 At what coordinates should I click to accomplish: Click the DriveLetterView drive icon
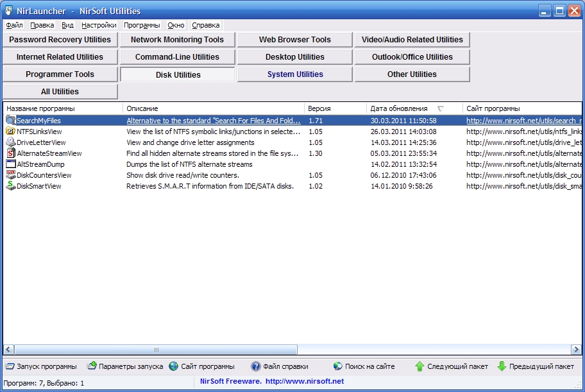[10, 142]
